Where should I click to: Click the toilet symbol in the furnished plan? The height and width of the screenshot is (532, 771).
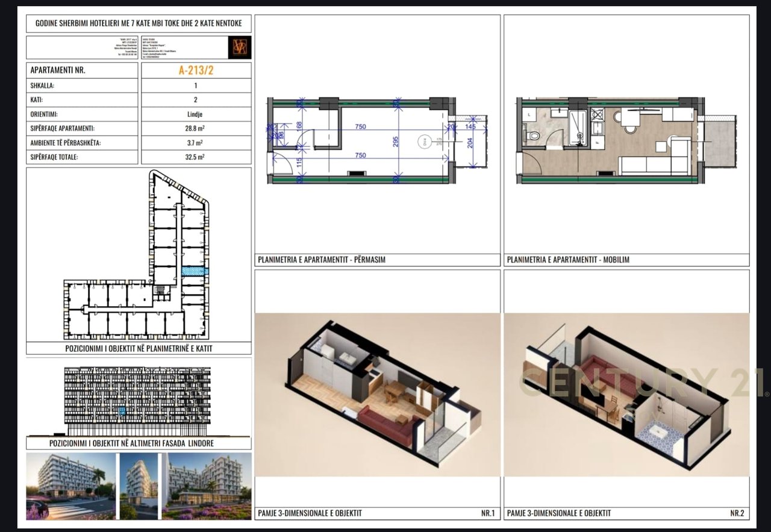pyautogui.click(x=532, y=136)
